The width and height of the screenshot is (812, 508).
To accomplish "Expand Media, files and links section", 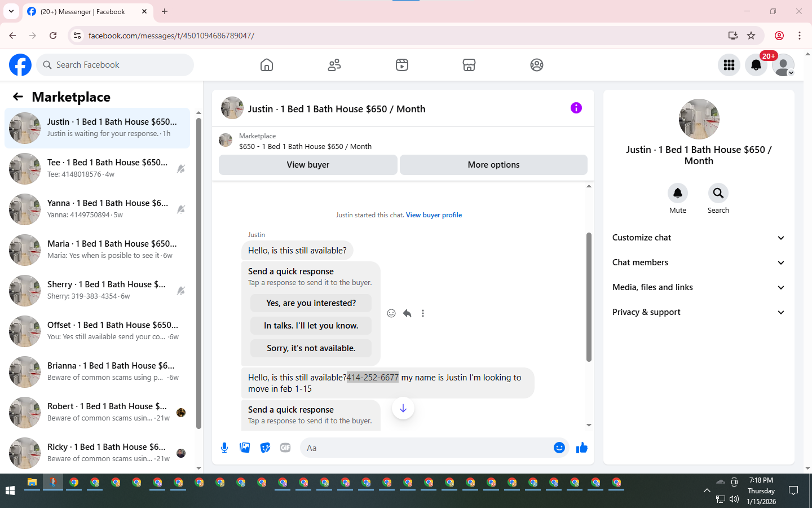I will [x=699, y=287].
